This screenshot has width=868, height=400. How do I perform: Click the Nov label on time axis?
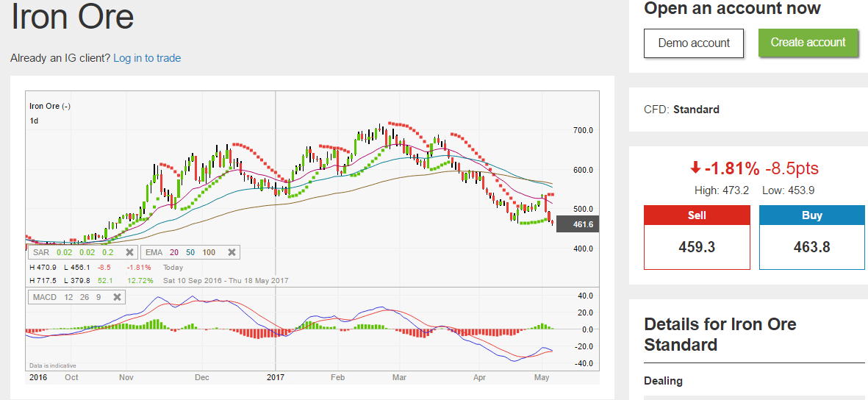126,378
